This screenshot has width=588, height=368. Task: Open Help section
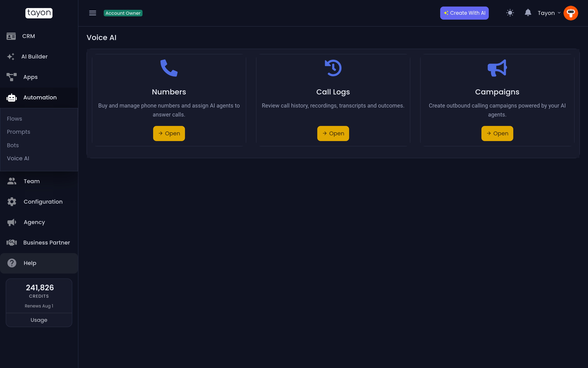click(39, 263)
